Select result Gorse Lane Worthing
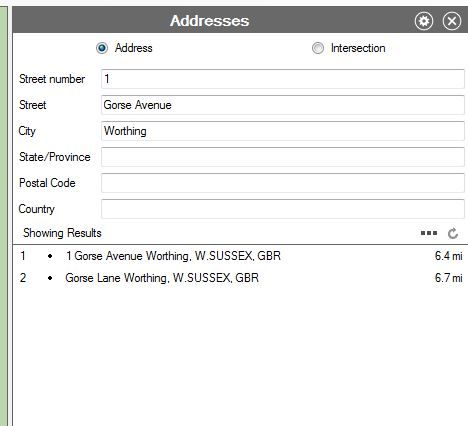The height and width of the screenshot is (426, 468). (x=240, y=278)
